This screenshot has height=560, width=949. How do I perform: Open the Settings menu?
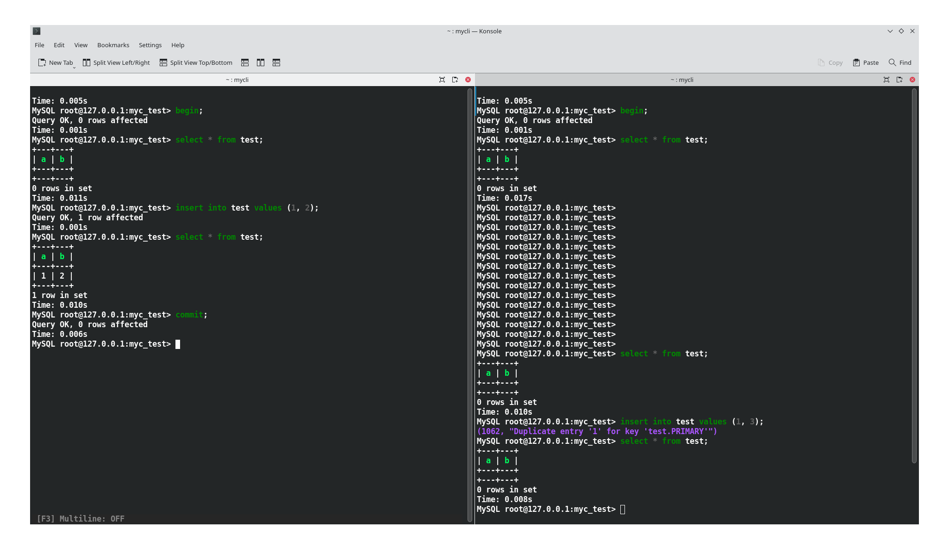150,45
